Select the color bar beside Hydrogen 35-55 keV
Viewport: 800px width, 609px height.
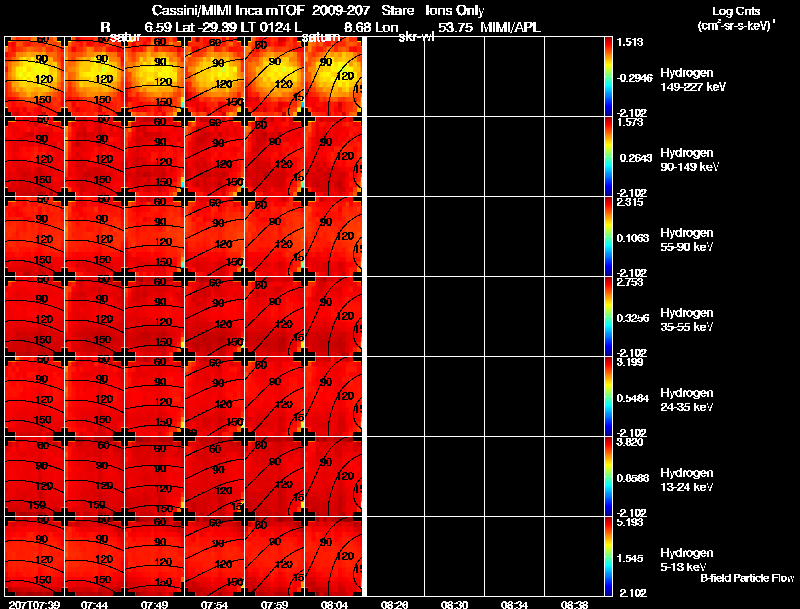tap(608, 317)
